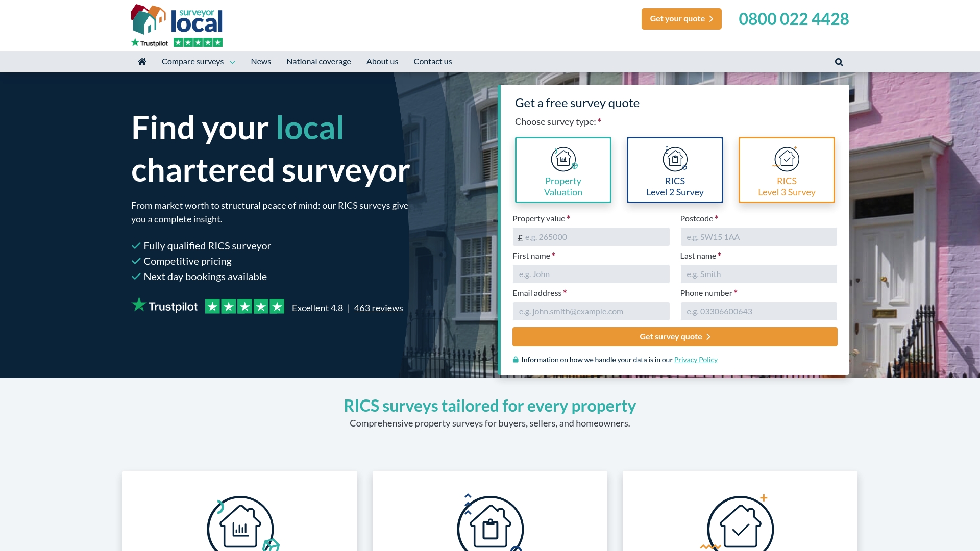This screenshot has height=551, width=980.
Task: Open the Trustpilot rating under the logo
Action: tap(177, 43)
